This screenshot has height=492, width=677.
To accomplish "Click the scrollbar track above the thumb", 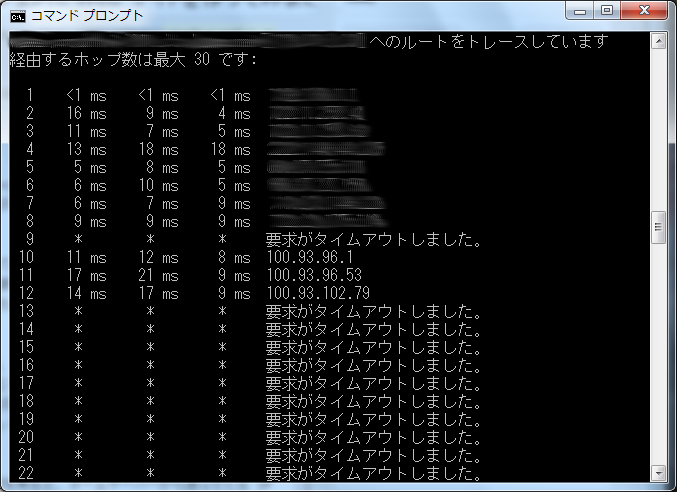I will [658, 129].
